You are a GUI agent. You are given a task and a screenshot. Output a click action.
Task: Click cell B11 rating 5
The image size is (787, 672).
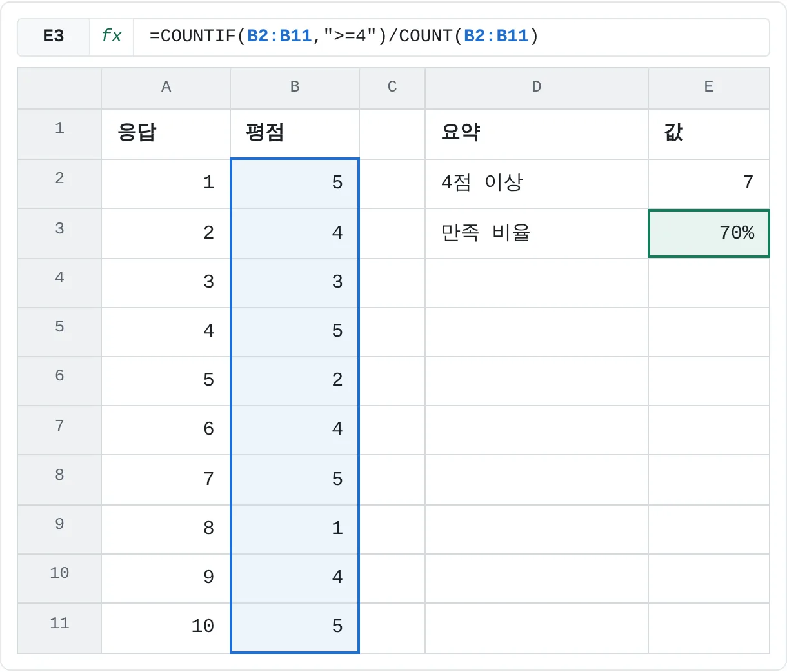(x=295, y=628)
